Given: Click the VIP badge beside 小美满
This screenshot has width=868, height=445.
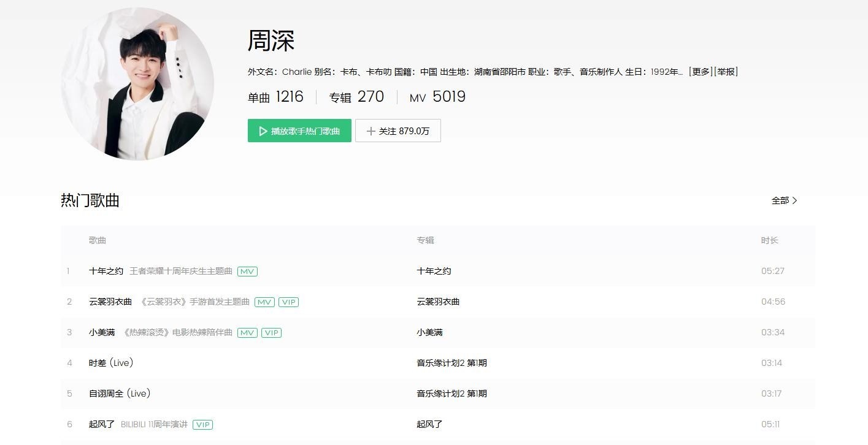Looking at the screenshot, I should [x=271, y=333].
